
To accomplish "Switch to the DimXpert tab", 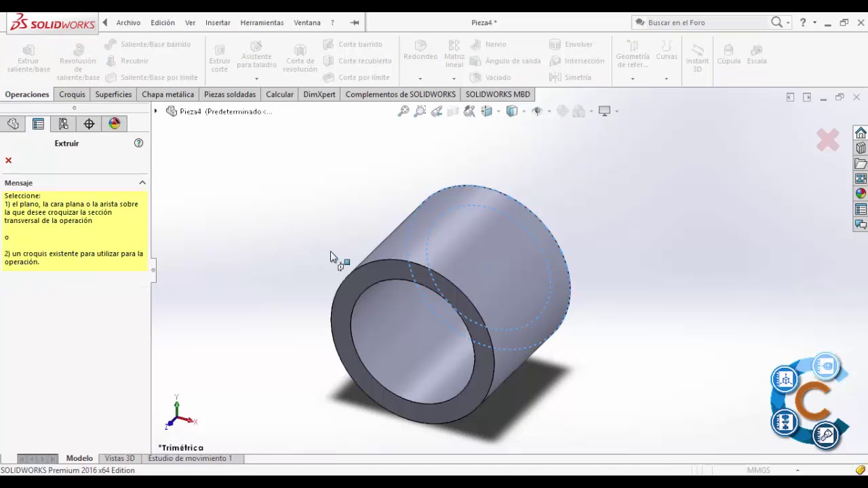I will pos(319,94).
